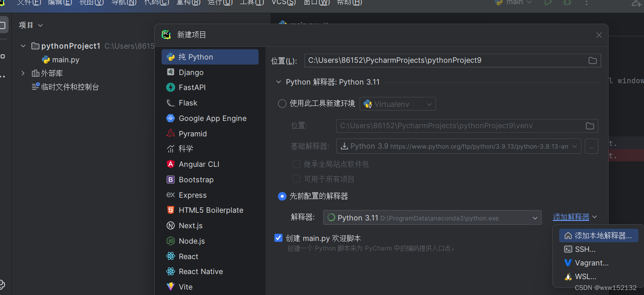Choose Google App Engine project type

click(x=210, y=118)
